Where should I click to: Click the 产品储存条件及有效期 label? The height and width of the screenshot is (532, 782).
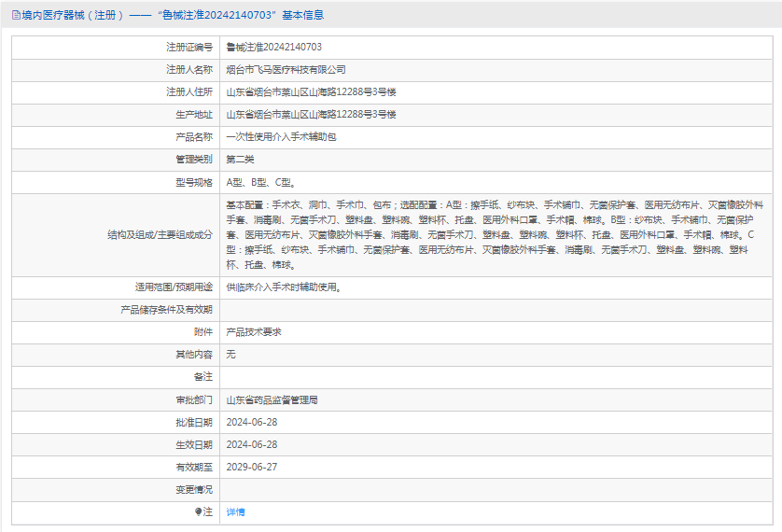[167, 310]
